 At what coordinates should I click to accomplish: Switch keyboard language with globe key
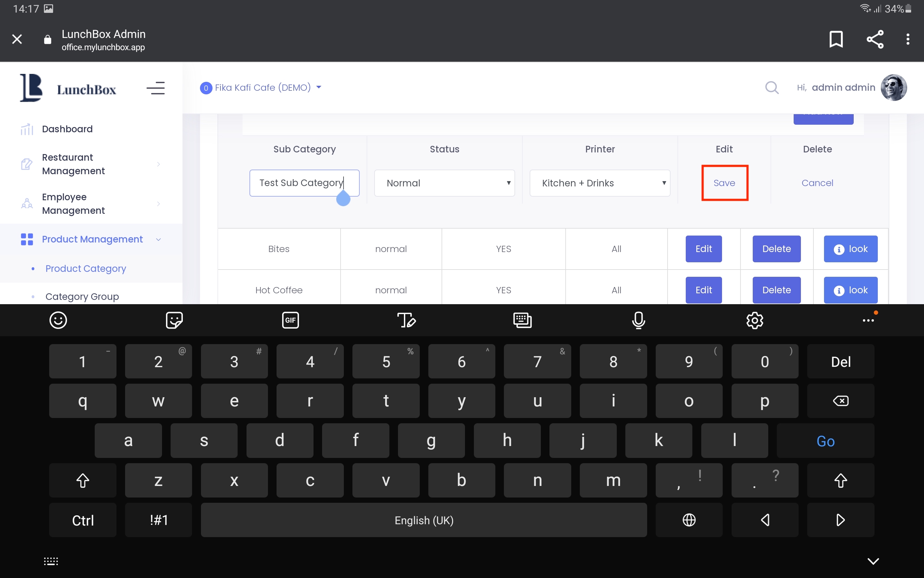tap(689, 520)
